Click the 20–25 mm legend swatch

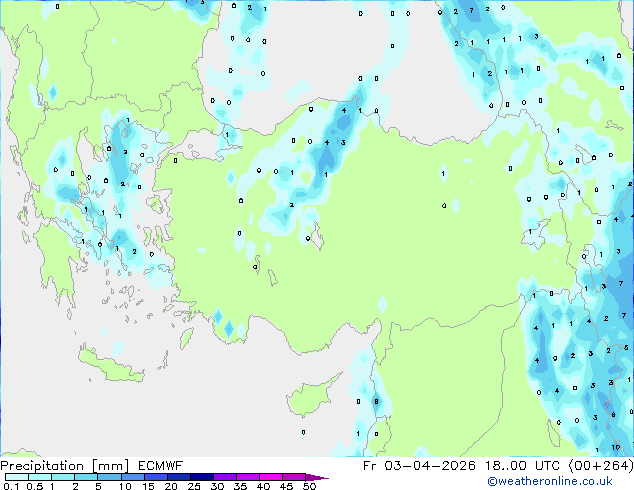179,477
